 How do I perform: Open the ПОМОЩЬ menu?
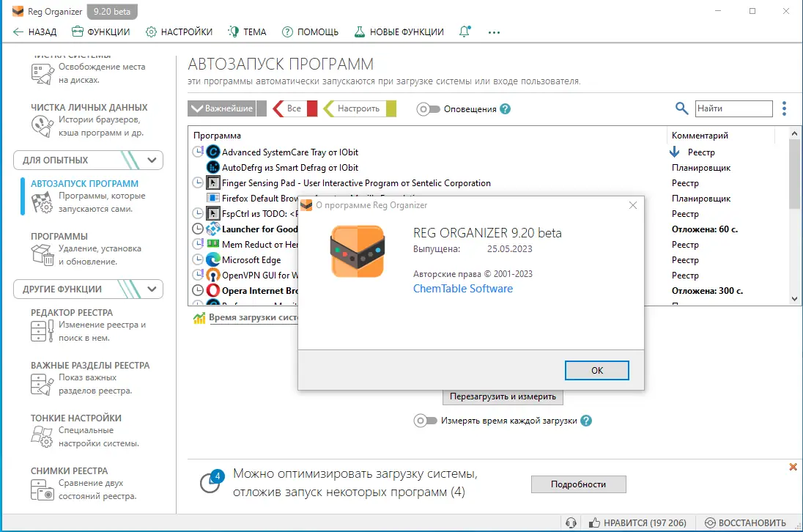coord(311,32)
